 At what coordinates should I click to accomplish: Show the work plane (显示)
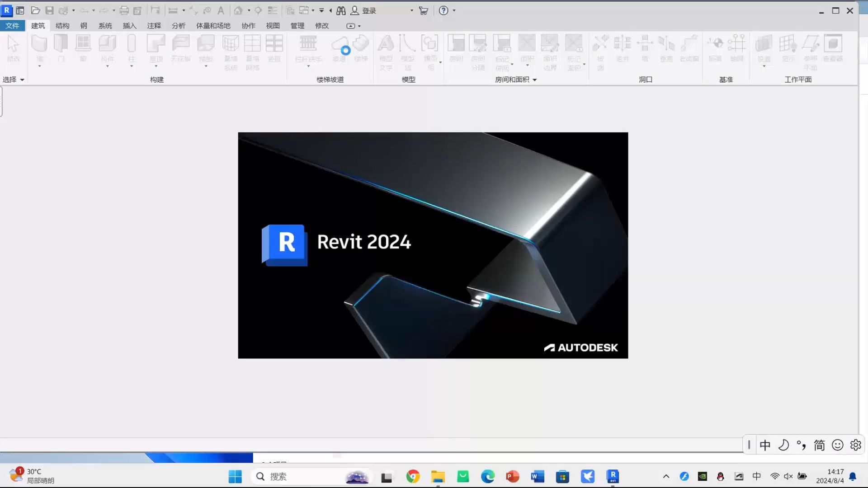pyautogui.click(x=788, y=49)
